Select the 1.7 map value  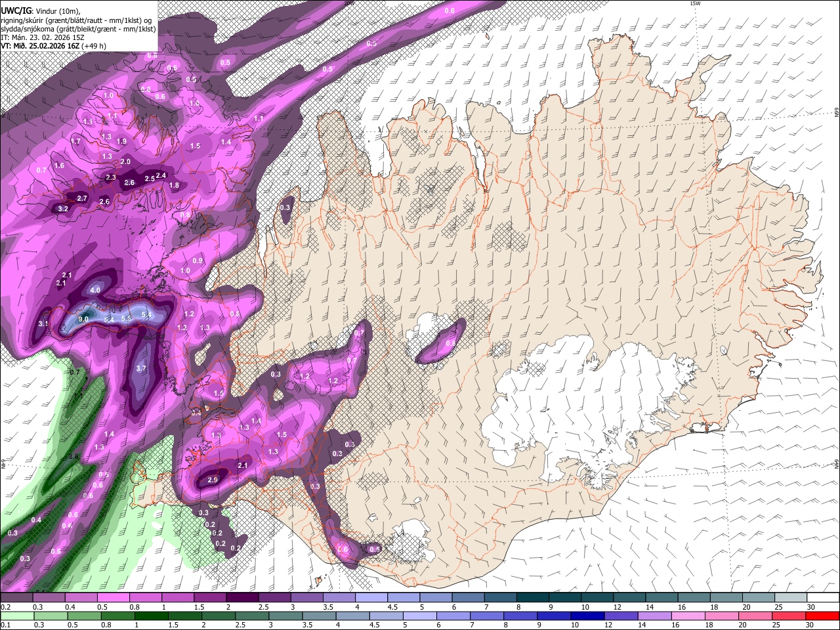[76, 141]
